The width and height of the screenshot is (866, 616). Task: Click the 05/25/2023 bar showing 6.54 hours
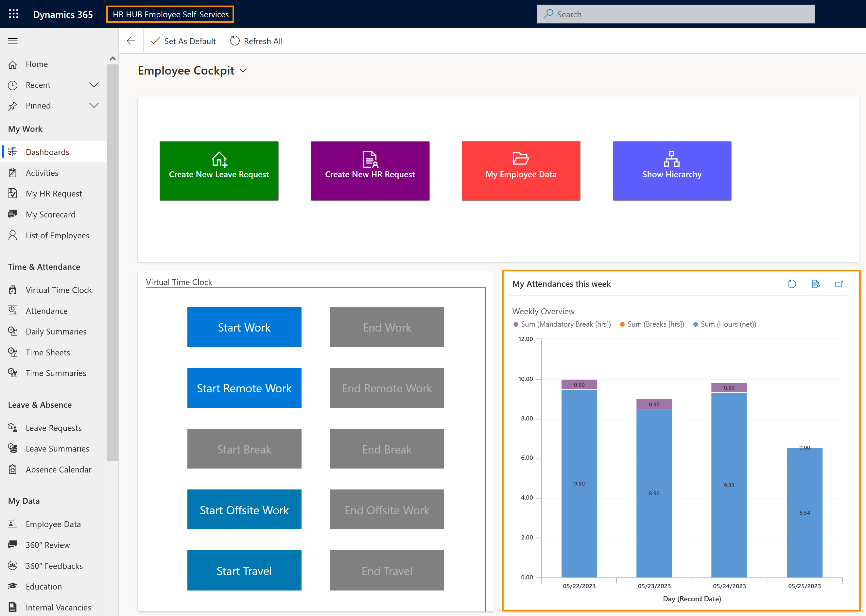click(805, 513)
